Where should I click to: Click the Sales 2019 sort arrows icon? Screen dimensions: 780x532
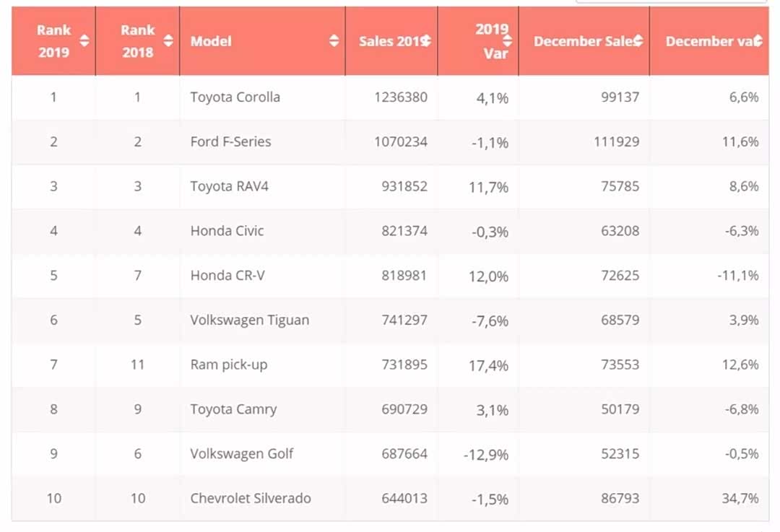(426, 41)
